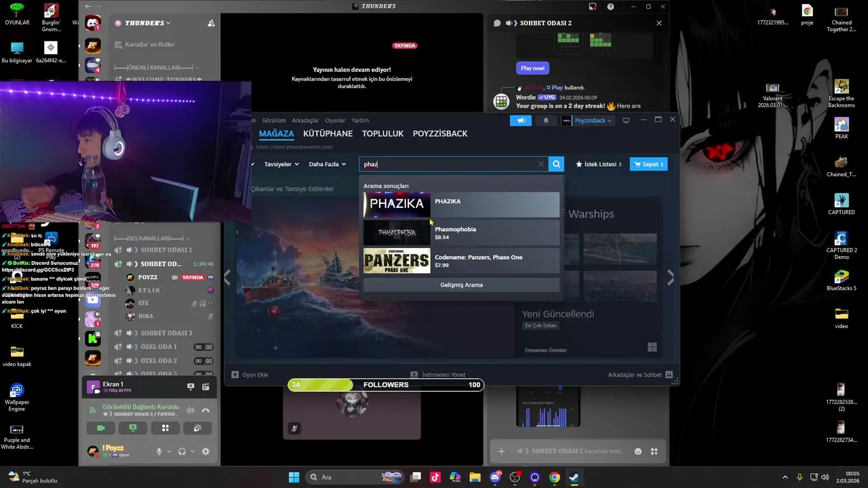Image resolution: width=868 pixels, height=488 pixels.
Task: Open Discord user settings gear
Action: [x=205, y=451]
